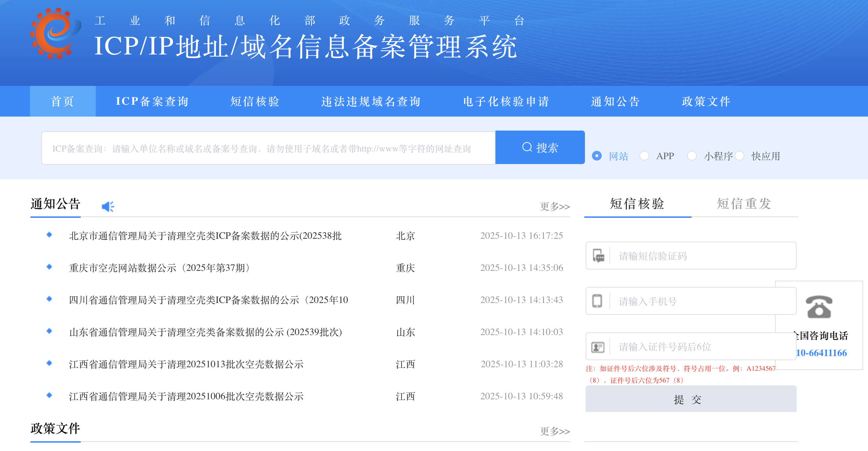
Task: Pick the 快应用 radio option
Action: point(739,156)
